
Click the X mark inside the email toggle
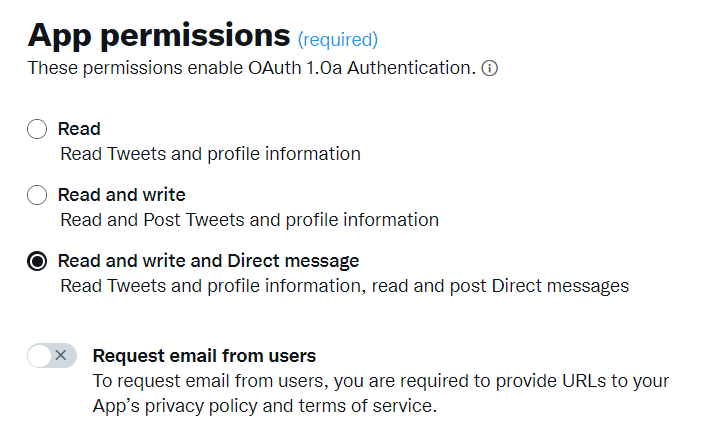pos(62,355)
